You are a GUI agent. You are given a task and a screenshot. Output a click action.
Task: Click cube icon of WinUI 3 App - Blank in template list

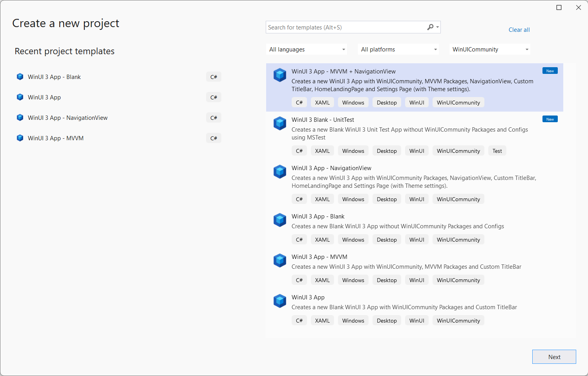tap(280, 220)
